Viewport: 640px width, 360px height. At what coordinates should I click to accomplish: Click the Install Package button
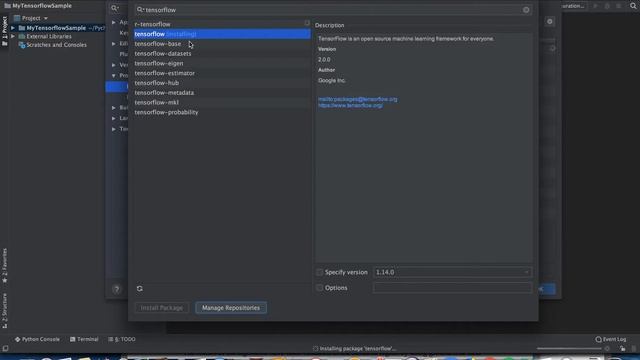(162, 308)
